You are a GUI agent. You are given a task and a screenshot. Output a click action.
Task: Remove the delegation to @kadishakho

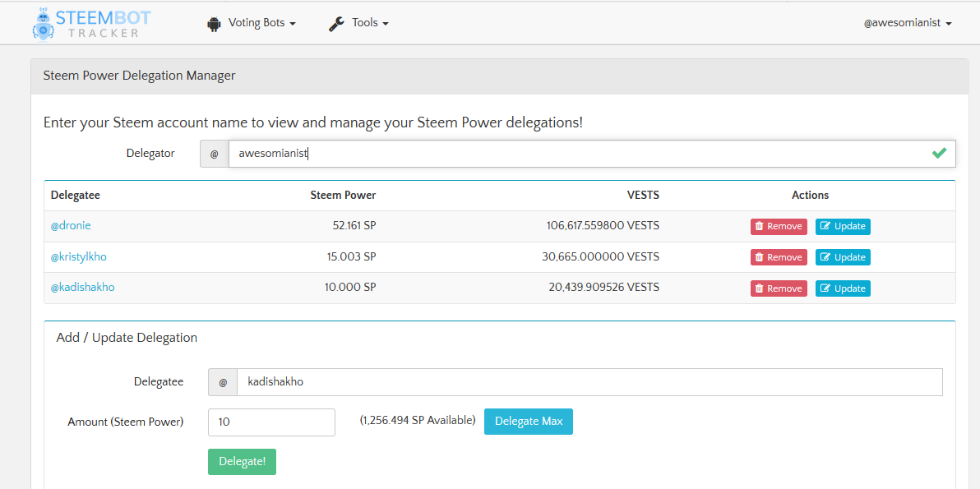[779, 288]
